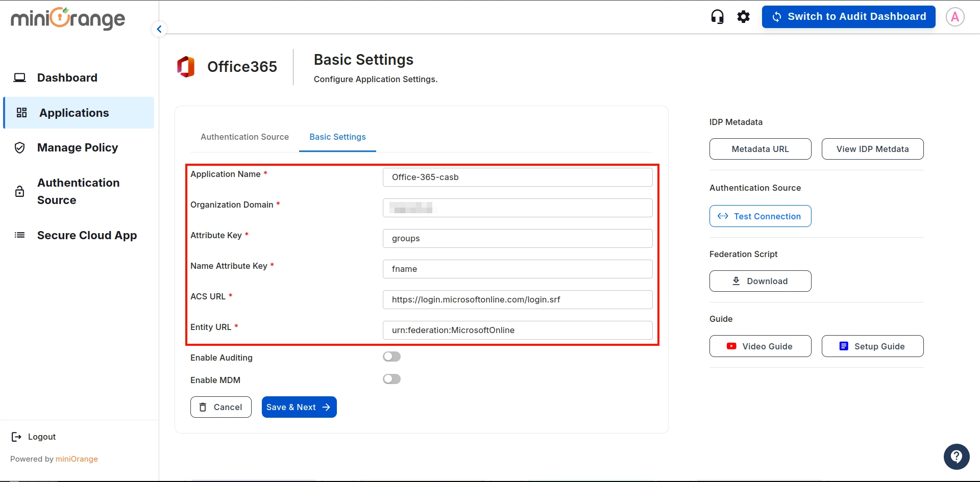The image size is (980, 482).
Task: Enable the MDM toggle
Action: pyautogui.click(x=391, y=379)
